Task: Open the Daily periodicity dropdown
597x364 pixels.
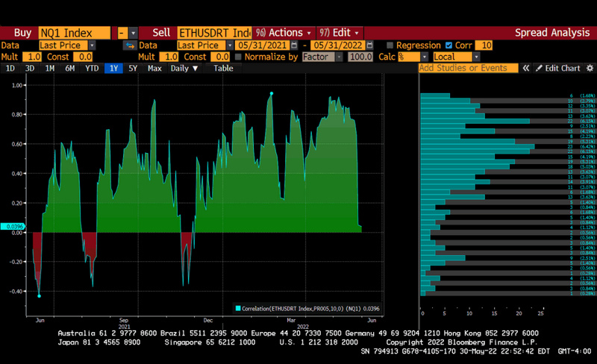Action: [x=185, y=68]
